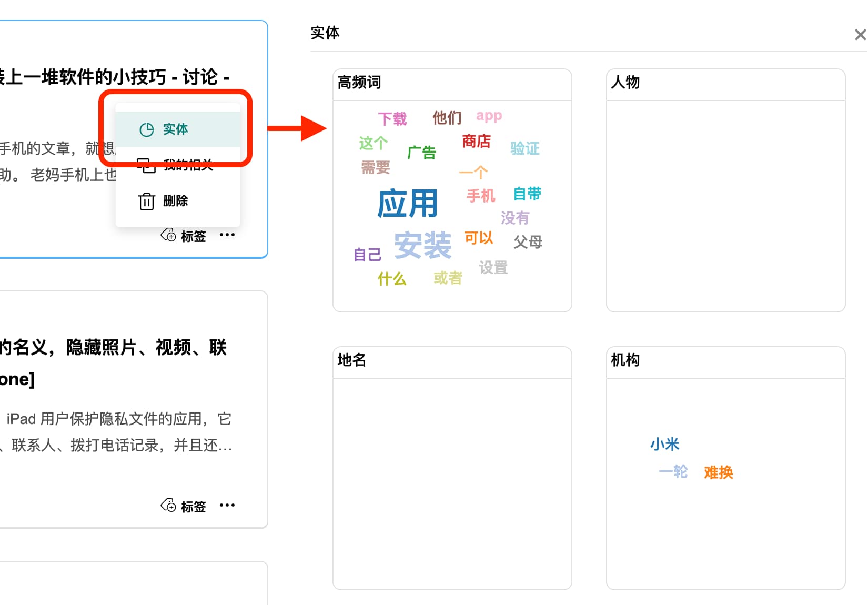Select 实体 in the context menu
This screenshot has height=605, width=868.
[175, 129]
